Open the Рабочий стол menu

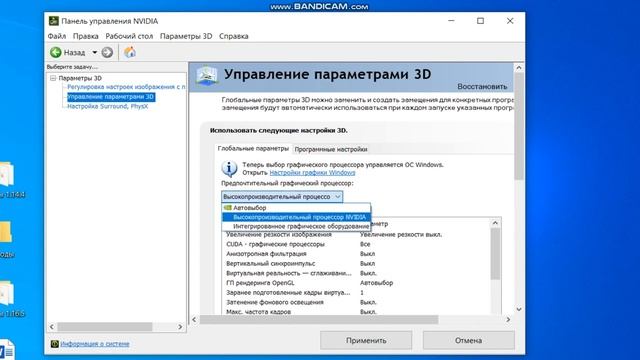(129, 36)
